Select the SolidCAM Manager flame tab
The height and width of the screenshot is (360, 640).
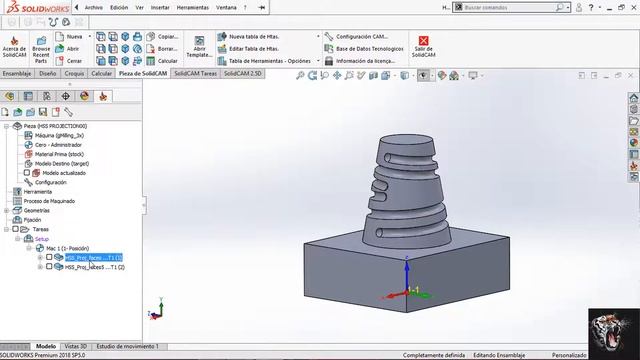point(103,96)
